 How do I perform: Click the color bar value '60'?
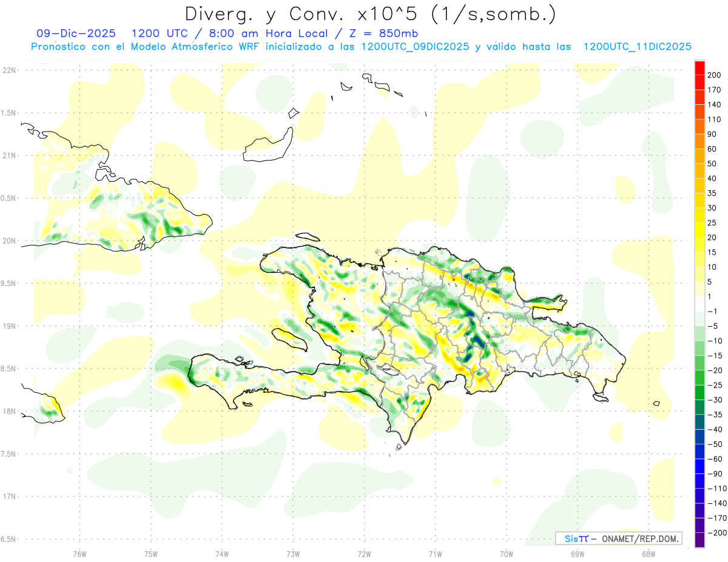tap(713, 149)
